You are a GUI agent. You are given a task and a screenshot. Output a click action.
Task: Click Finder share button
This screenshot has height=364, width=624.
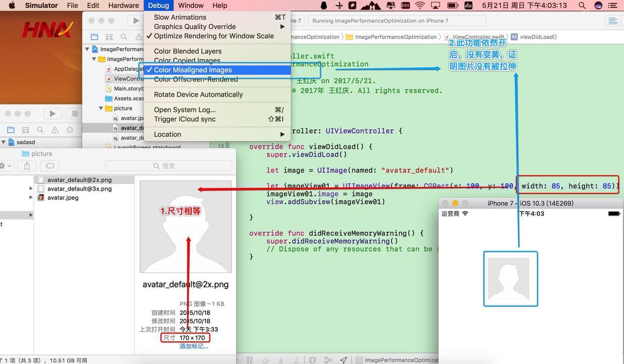point(27,165)
